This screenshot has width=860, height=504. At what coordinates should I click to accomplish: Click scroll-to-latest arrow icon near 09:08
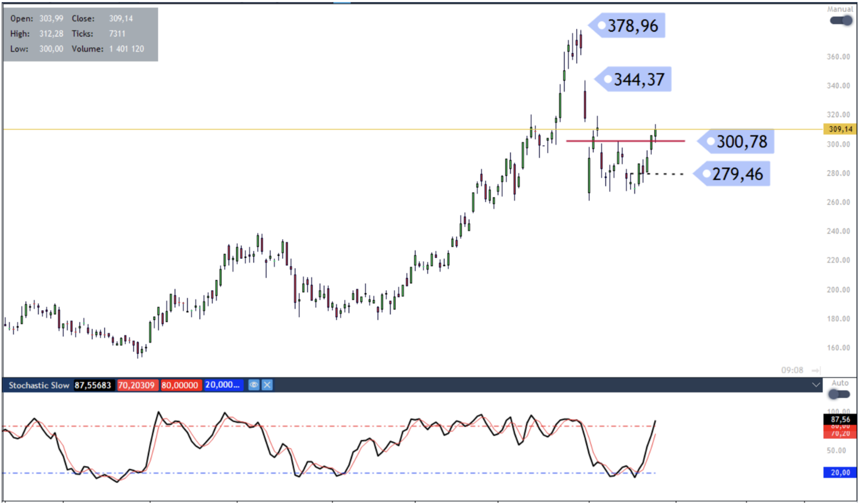[816, 370]
